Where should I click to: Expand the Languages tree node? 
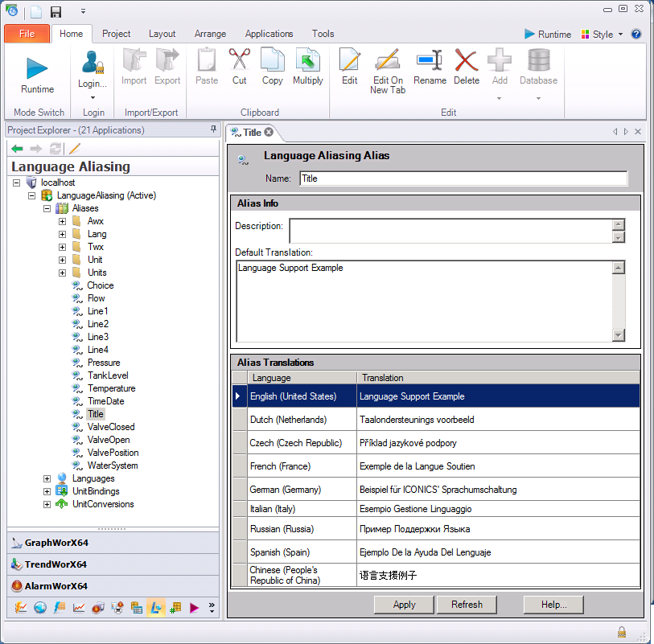(47, 478)
